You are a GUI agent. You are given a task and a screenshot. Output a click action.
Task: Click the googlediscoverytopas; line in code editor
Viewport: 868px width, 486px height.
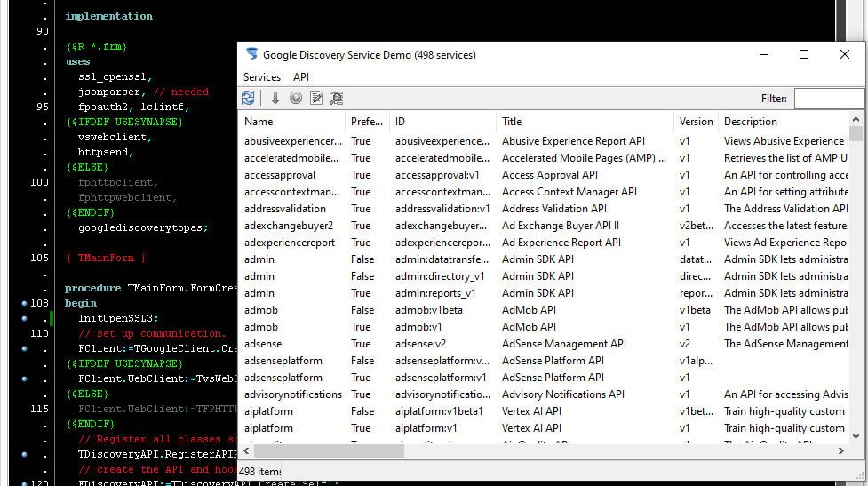click(143, 227)
